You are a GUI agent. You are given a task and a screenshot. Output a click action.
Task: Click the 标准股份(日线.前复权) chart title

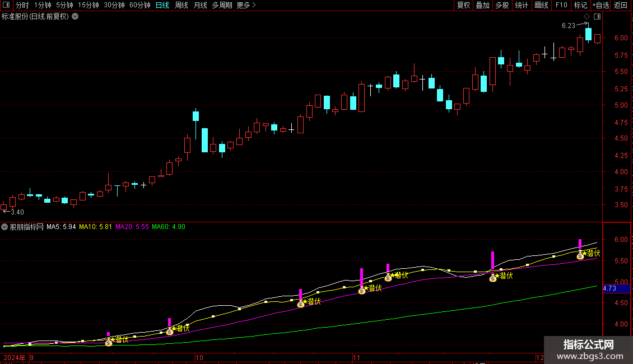point(35,17)
